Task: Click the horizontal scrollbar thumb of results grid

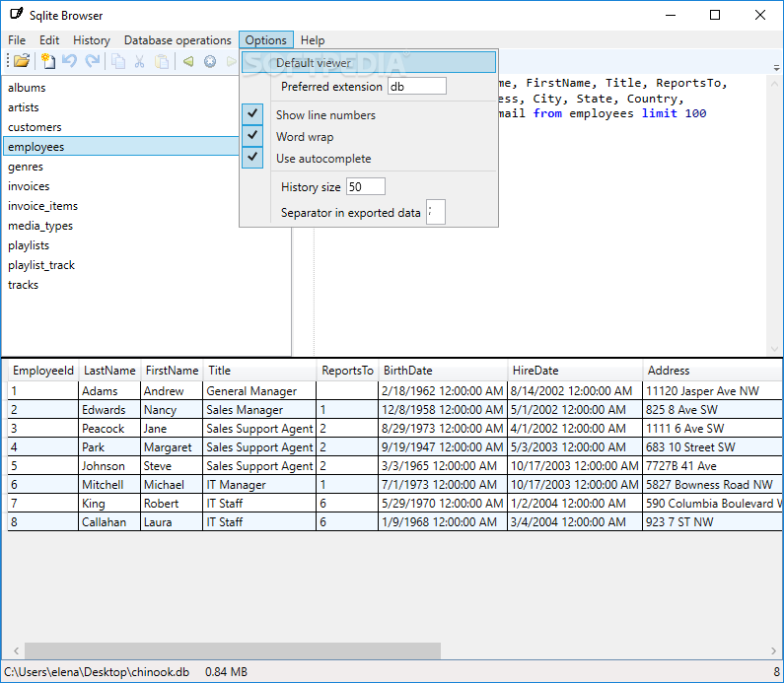Action: 233,650
